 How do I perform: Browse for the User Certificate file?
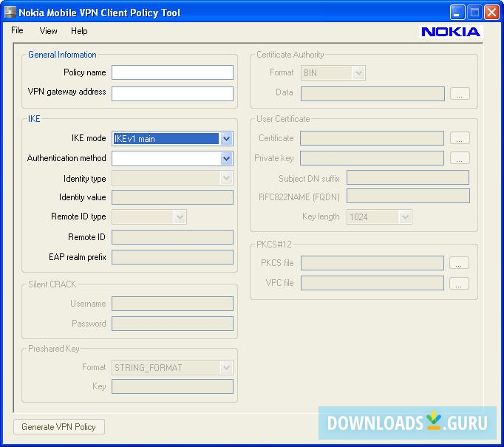[460, 138]
